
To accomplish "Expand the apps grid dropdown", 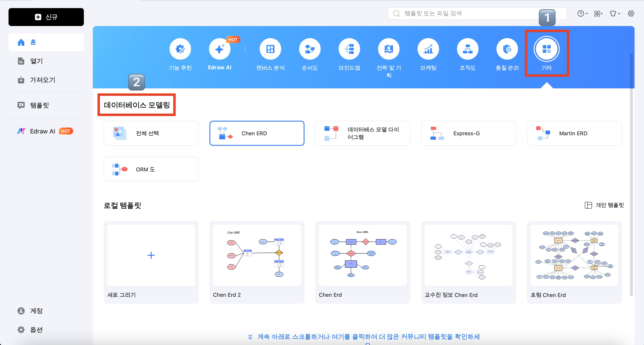I will (x=598, y=13).
